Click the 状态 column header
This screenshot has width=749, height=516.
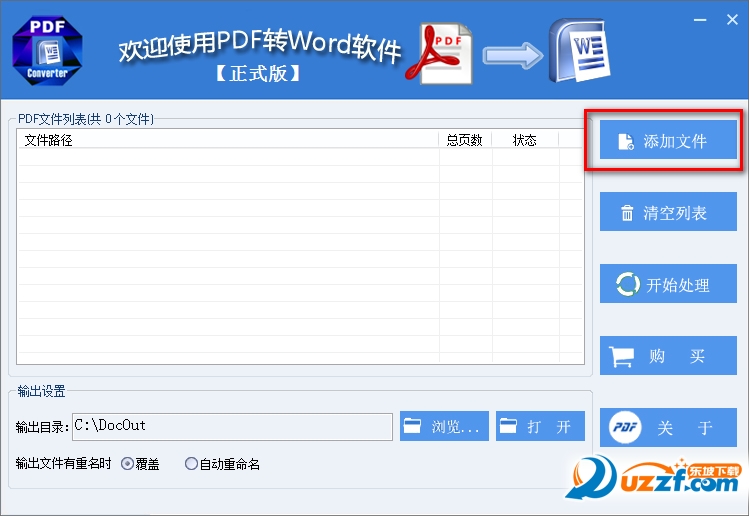pyautogui.click(x=525, y=140)
